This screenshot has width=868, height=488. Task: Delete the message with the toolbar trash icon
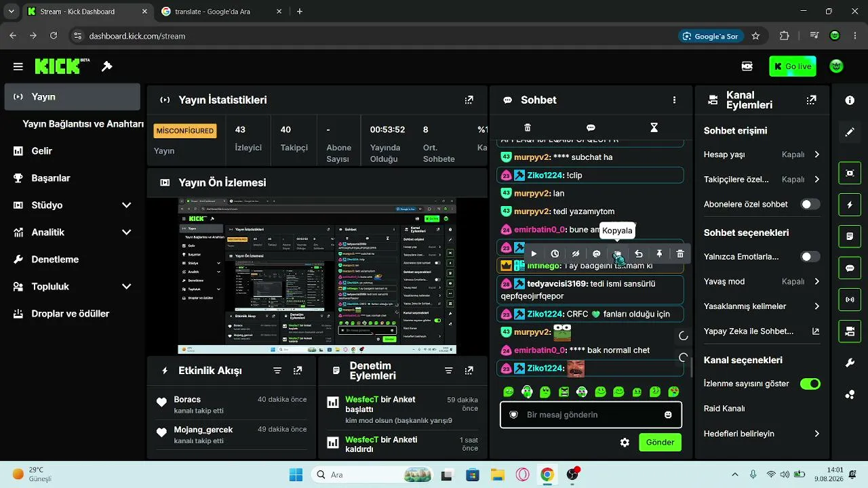click(x=680, y=253)
